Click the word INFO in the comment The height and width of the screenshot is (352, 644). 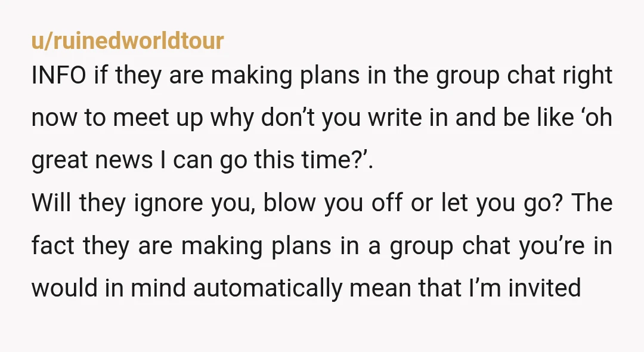point(58,75)
